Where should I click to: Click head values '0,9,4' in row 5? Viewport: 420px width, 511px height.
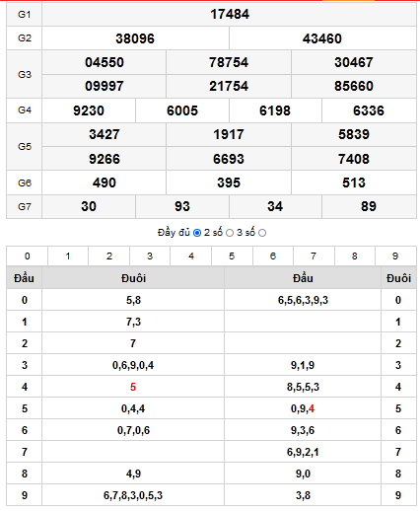click(303, 408)
